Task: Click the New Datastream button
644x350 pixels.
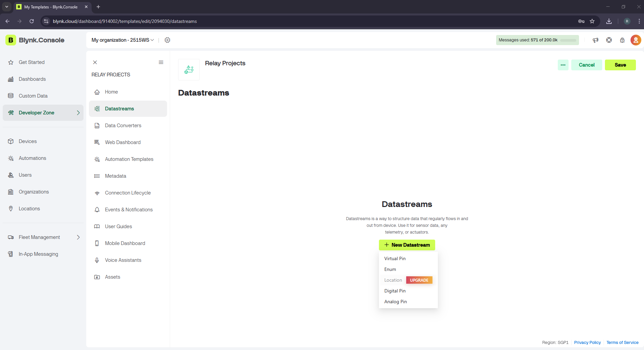Action: 407,245
